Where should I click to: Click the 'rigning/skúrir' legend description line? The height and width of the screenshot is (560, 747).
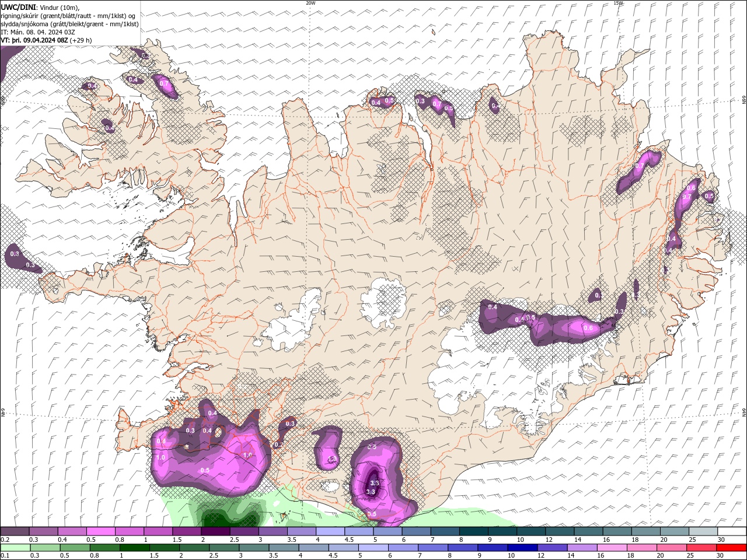tap(69, 16)
